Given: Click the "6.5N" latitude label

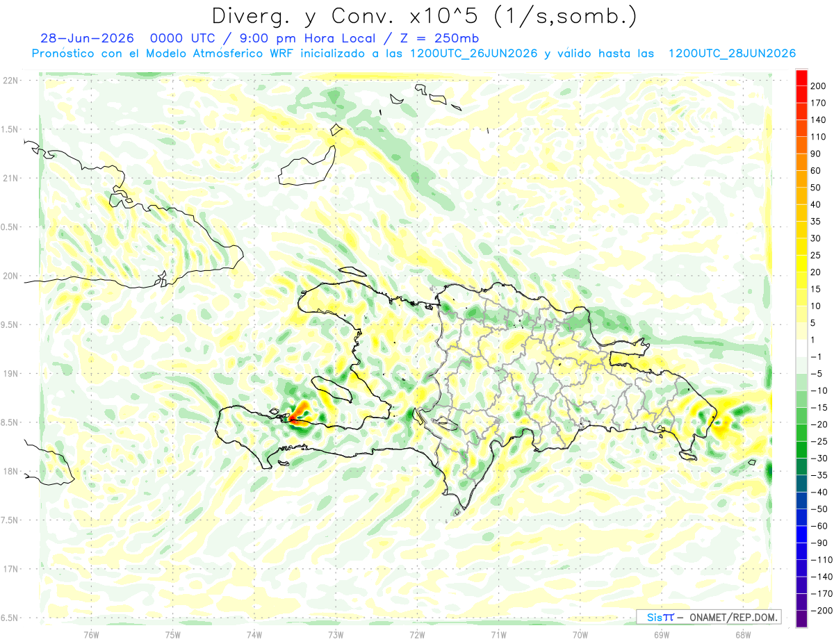Looking at the screenshot, I should point(10,618).
